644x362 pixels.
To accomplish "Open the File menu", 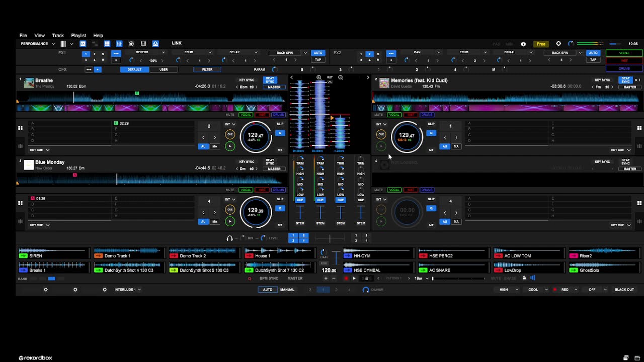I will click(23, 36).
